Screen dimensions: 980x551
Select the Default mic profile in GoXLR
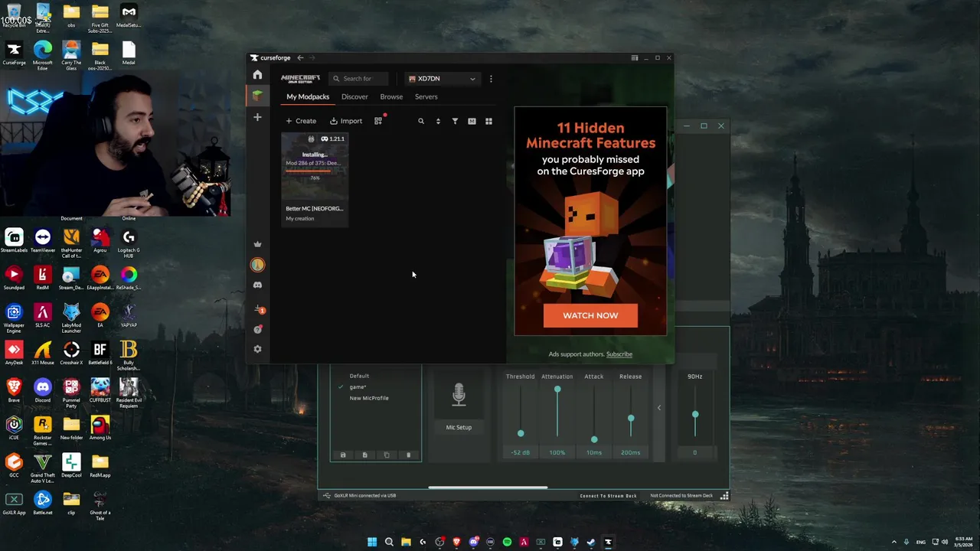[x=359, y=376]
